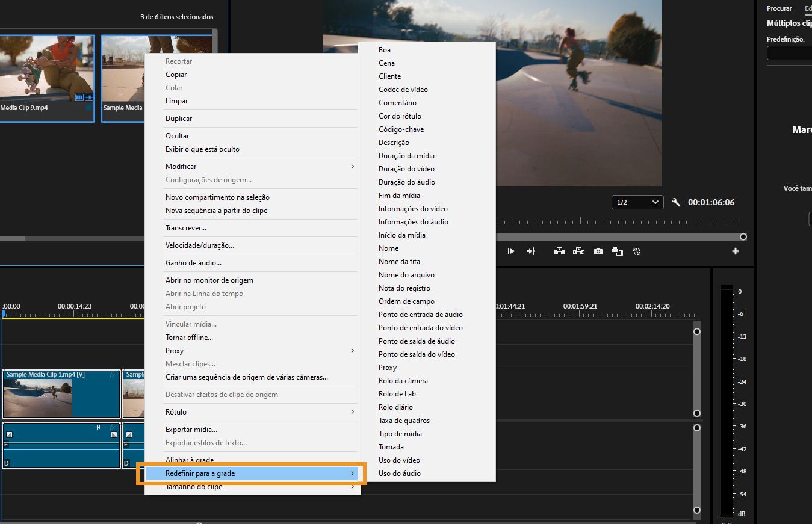Click fade-in handle on first audio clip

point(9,434)
